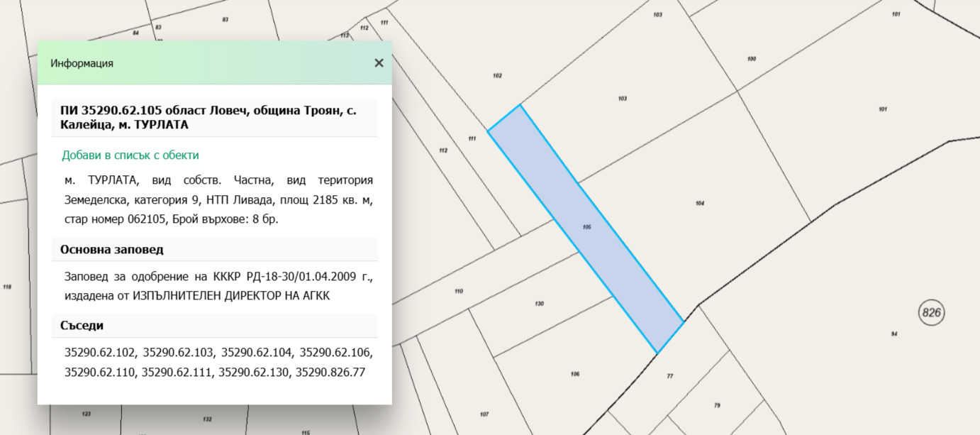
Task: Click parcel 118 at the left edge
Action: click(7, 287)
